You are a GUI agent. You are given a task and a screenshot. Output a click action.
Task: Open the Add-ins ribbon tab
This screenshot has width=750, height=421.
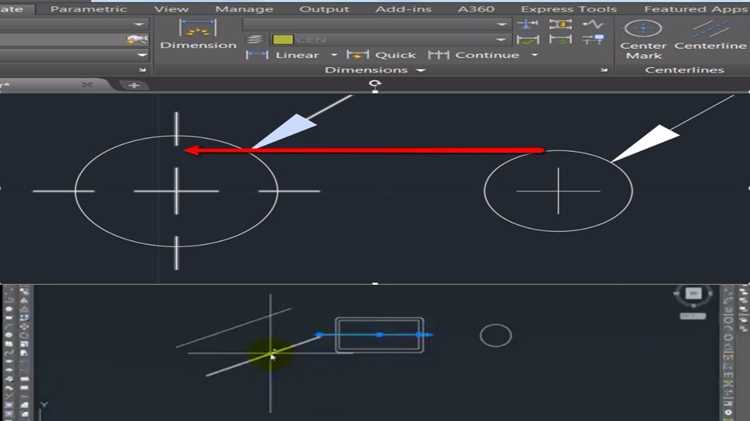coord(403,9)
